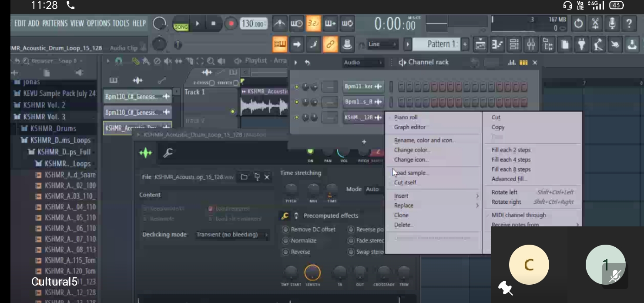
Task: Open sample file browser folder icon
Action: [x=244, y=177]
